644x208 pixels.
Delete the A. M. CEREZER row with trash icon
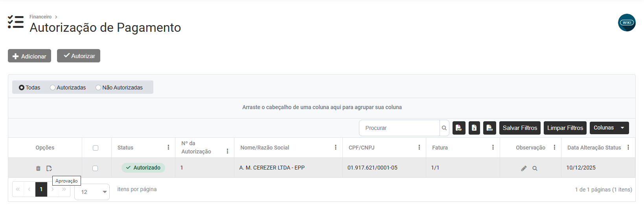click(38, 168)
